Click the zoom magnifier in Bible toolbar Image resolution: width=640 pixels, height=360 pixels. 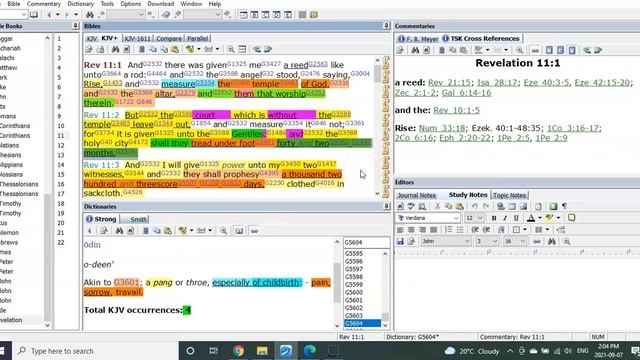pyautogui.click(x=231, y=49)
